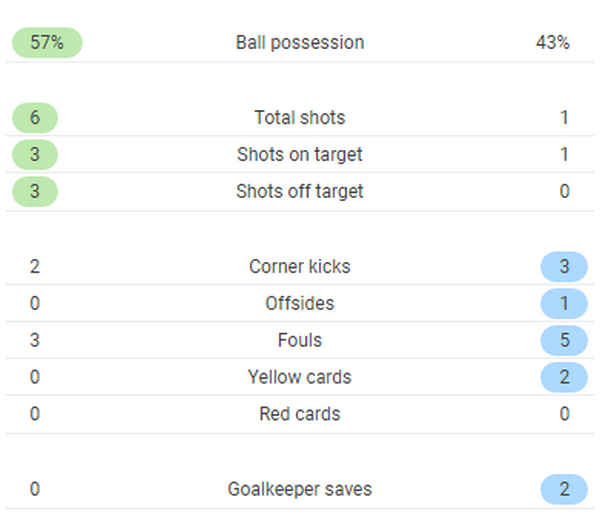The width and height of the screenshot is (600, 526).
Task: Select the Corner kicks label
Action: (300, 267)
